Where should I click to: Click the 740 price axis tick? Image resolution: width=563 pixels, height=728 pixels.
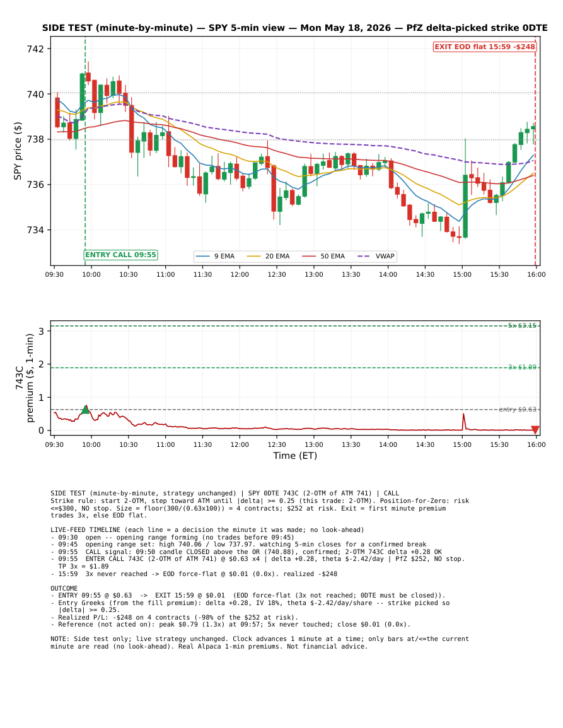36,95
